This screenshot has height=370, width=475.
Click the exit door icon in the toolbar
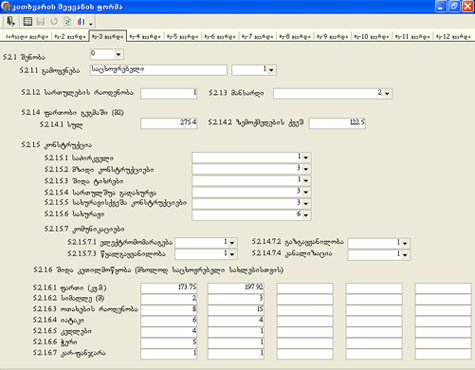pos(10,22)
